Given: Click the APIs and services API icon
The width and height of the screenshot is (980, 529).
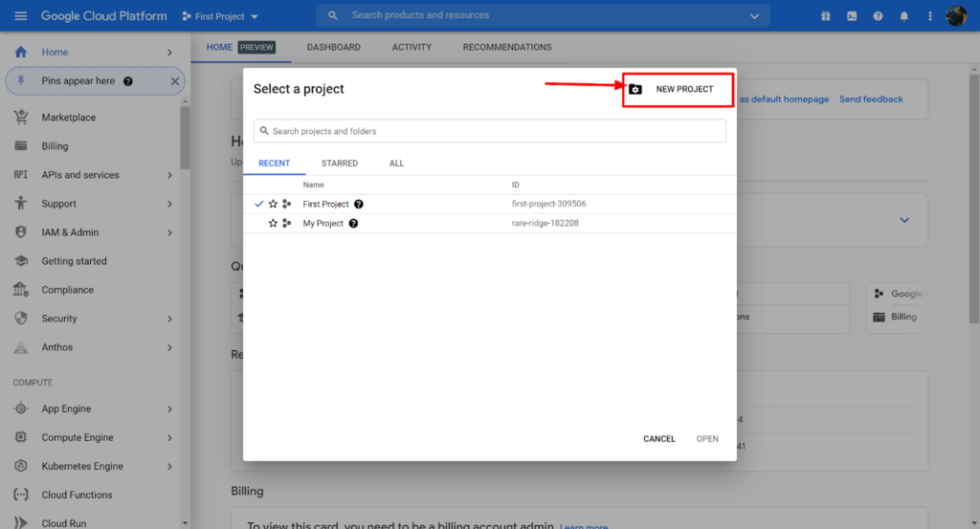Looking at the screenshot, I should pyautogui.click(x=21, y=175).
